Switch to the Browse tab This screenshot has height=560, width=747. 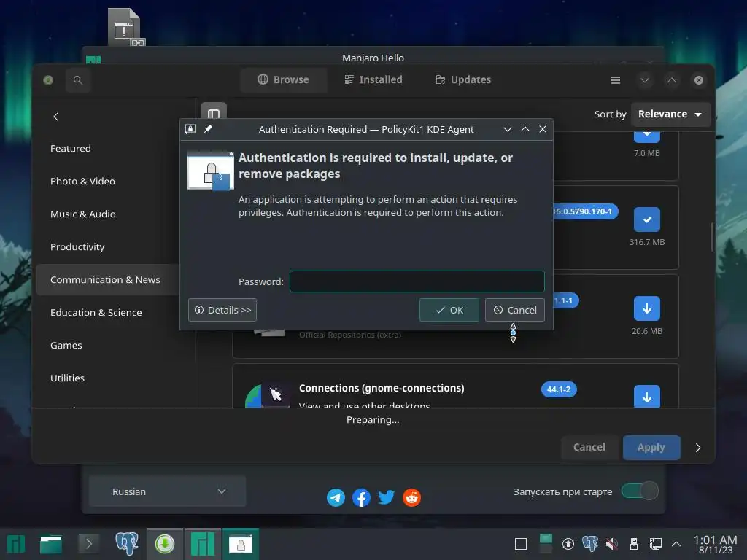pyautogui.click(x=284, y=79)
